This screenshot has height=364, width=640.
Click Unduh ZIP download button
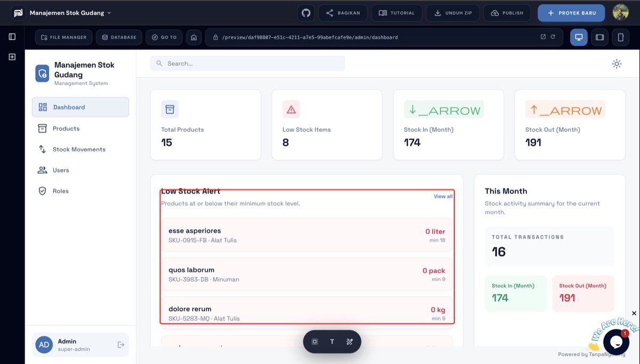click(453, 13)
